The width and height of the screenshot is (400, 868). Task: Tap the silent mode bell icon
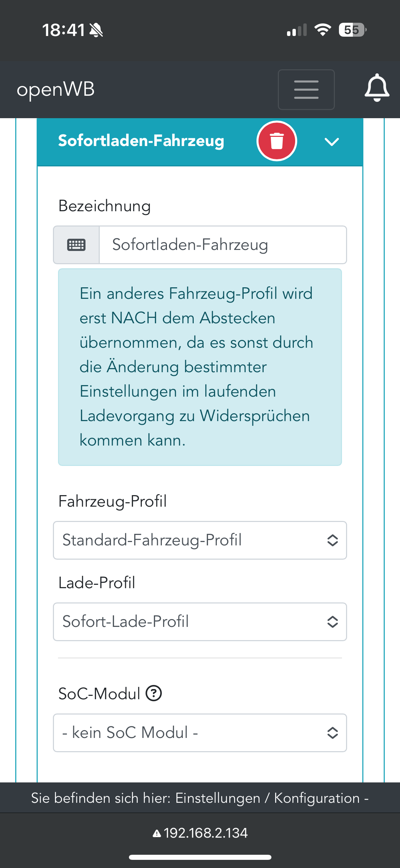click(x=96, y=30)
